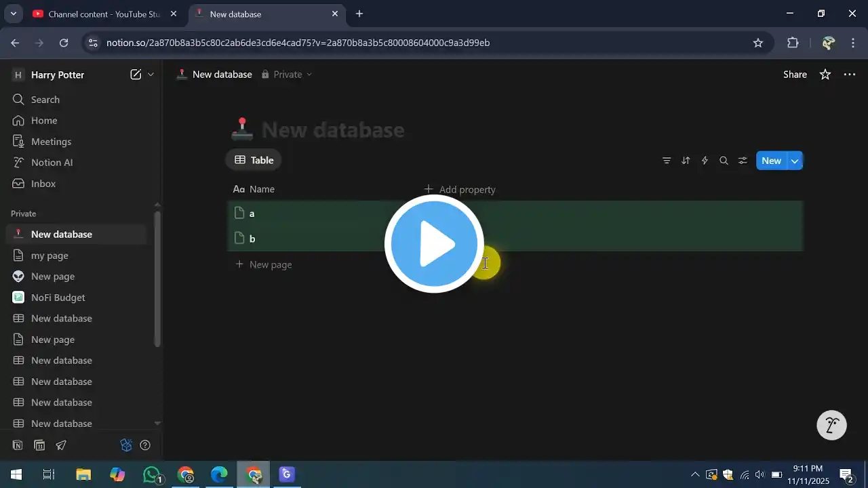The width and height of the screenshot is (868, 488).
Task: View site information icon in address bar
Action: pyautogui.click(x=93, y=43)
